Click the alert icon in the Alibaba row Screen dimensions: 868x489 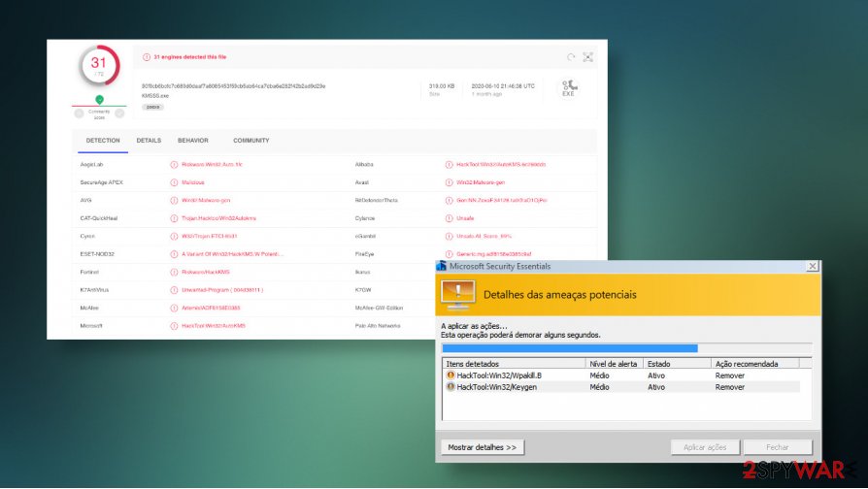click(x=449, y=165)
